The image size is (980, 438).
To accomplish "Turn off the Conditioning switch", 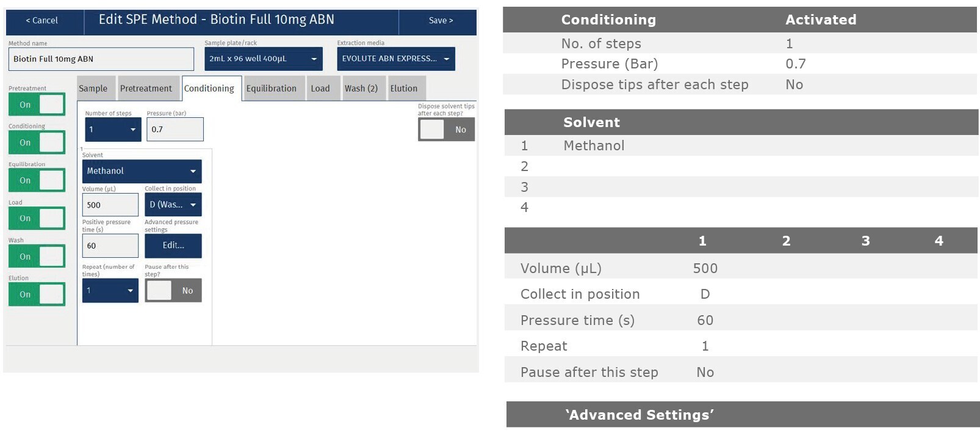I will [x=37, y=142].
